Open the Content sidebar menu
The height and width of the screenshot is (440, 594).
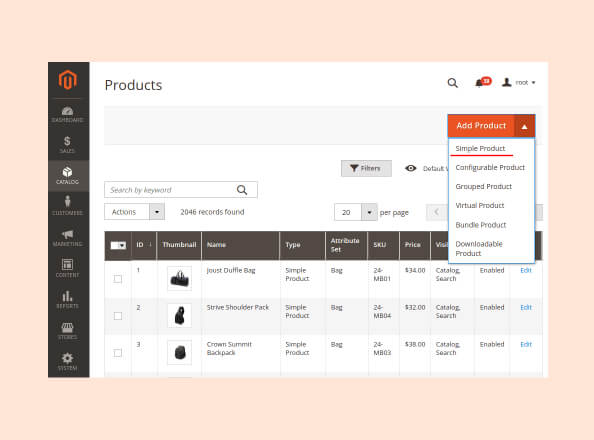click(67, 268)
